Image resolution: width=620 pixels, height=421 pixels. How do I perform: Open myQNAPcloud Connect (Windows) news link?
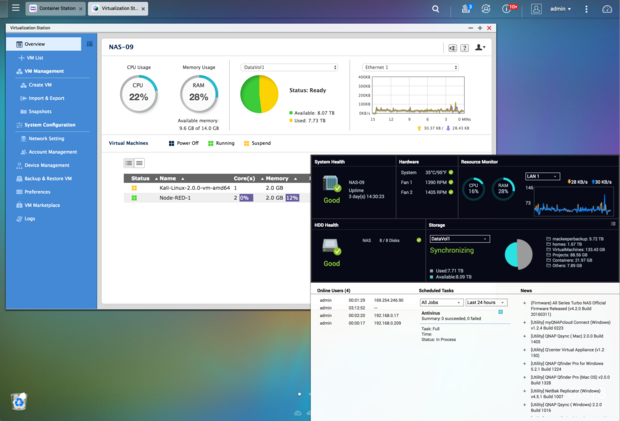point(571,325)
